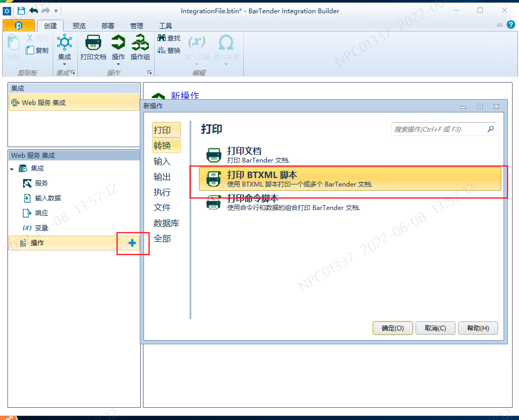This screenshot has height=420, width=519.
Task: Switch to the 工具 ribbon tab
Action: [165, 25]
